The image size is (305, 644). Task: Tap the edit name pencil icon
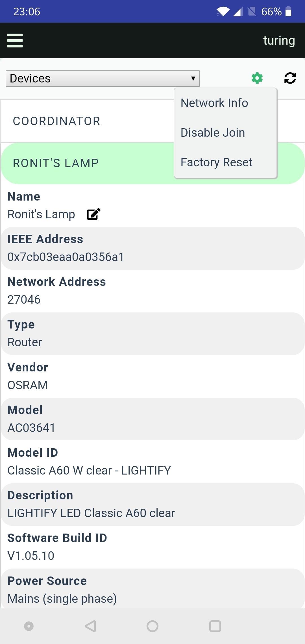93,214
